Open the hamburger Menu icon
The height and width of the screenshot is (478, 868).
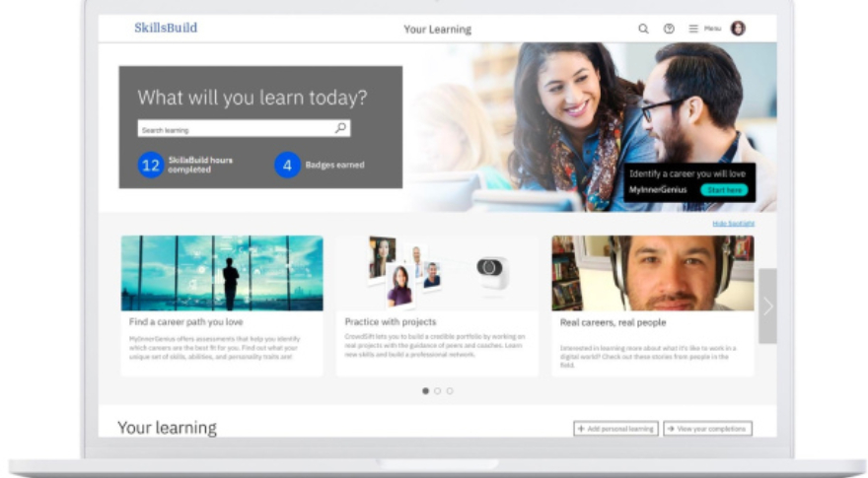(x=693, y=29)
